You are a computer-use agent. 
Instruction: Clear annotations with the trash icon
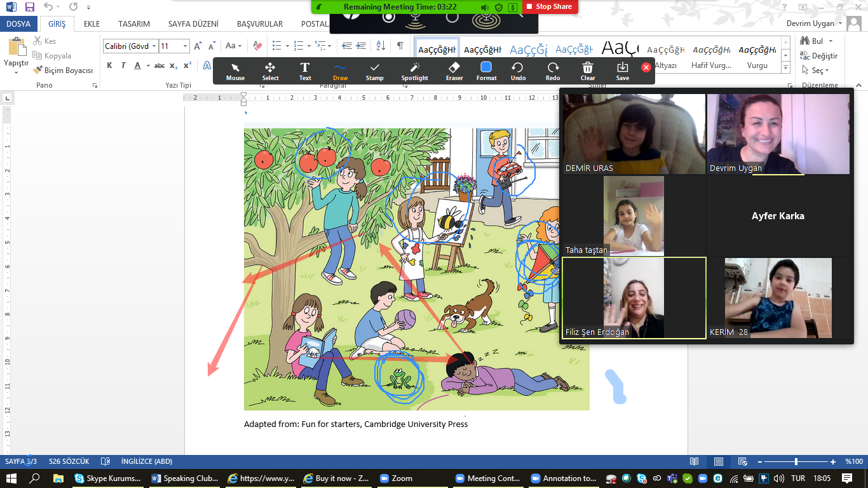[588, 71]
